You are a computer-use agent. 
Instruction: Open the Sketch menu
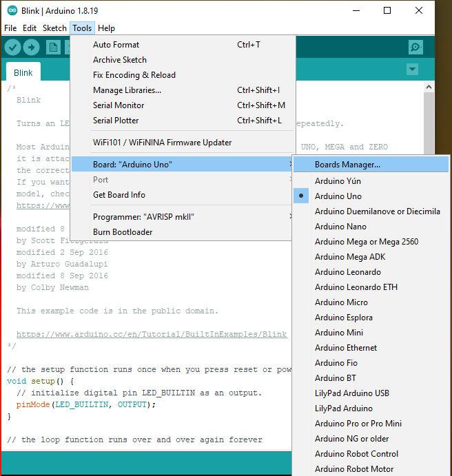point(54,28)
